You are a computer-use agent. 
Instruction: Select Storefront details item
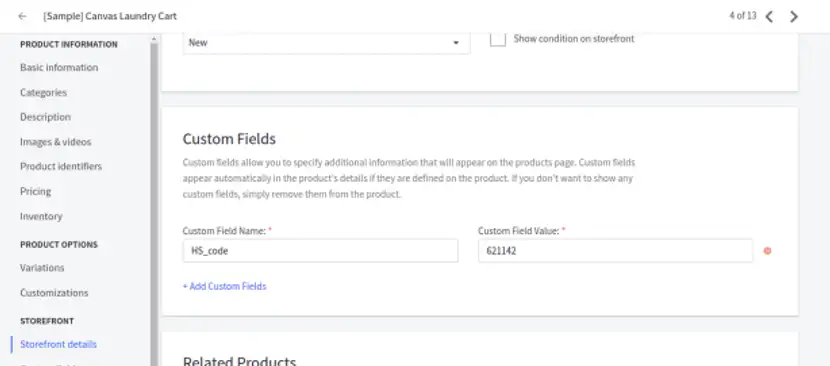[x=58, y=344]
